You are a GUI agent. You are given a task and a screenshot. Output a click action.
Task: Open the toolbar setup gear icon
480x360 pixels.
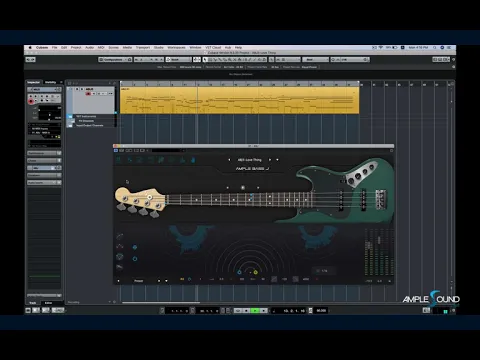453,60
